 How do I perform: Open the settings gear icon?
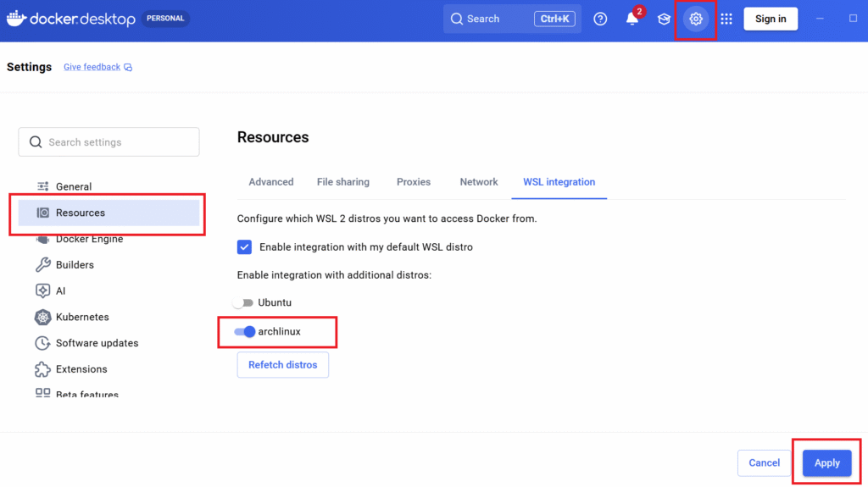[696, 19]
